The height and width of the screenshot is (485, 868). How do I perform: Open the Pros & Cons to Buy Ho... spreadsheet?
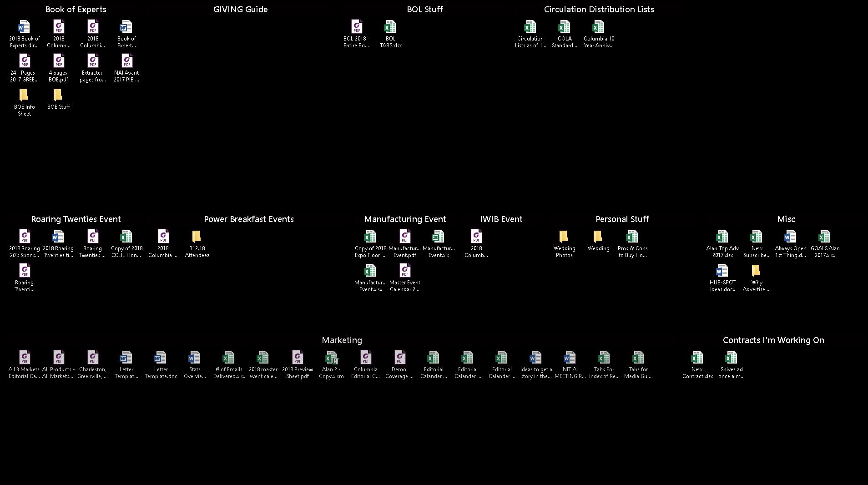pyautogui.click(x=632, y=243)
